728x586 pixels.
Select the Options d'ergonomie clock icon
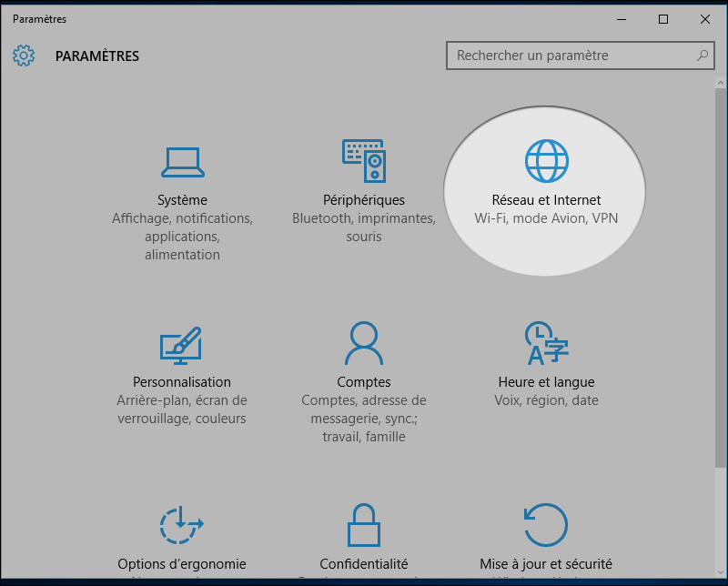[x=182, y=528]
